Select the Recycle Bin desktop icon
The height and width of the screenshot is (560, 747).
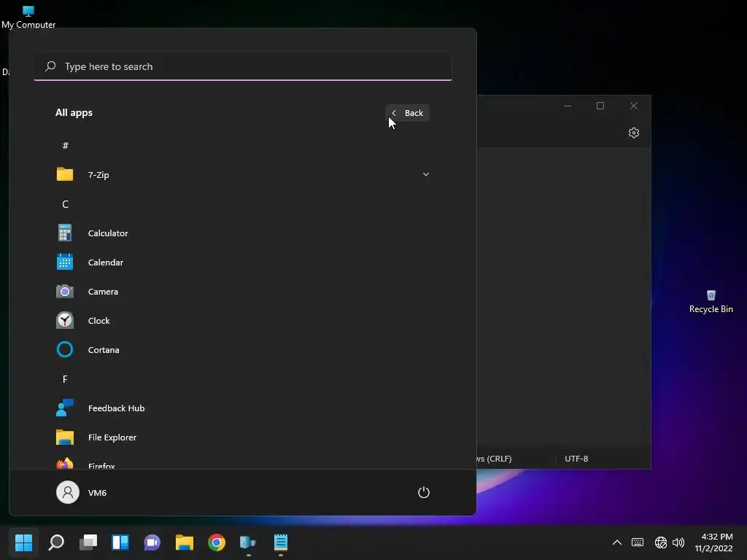pyautogui.click(x=711, y=301)
